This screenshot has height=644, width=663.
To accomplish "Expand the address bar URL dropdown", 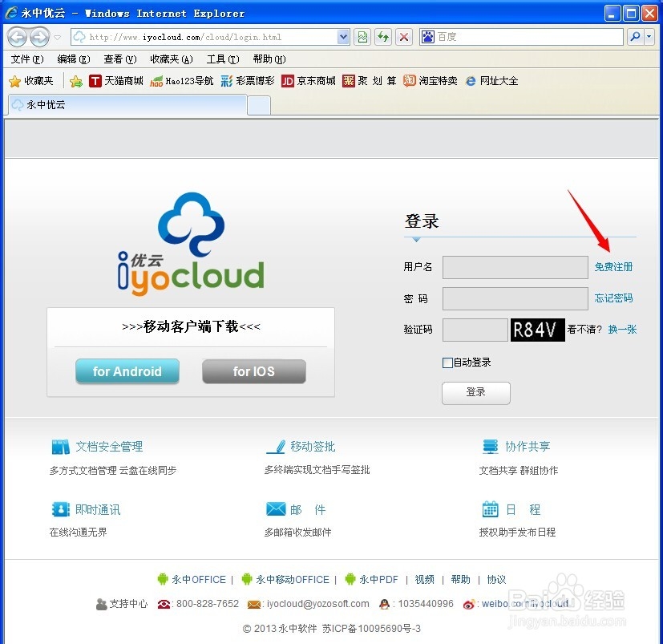I will pos(343,37).
